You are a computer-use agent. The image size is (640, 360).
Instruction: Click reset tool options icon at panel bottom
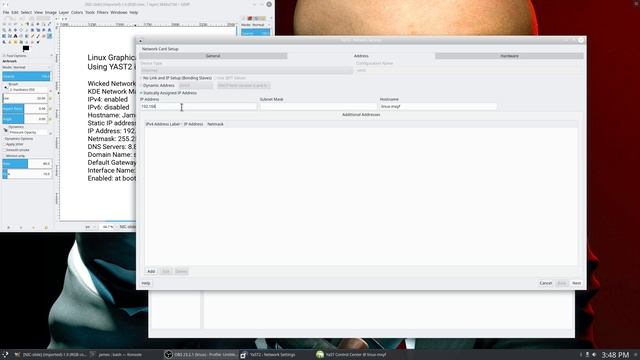[x=46, y=227]
